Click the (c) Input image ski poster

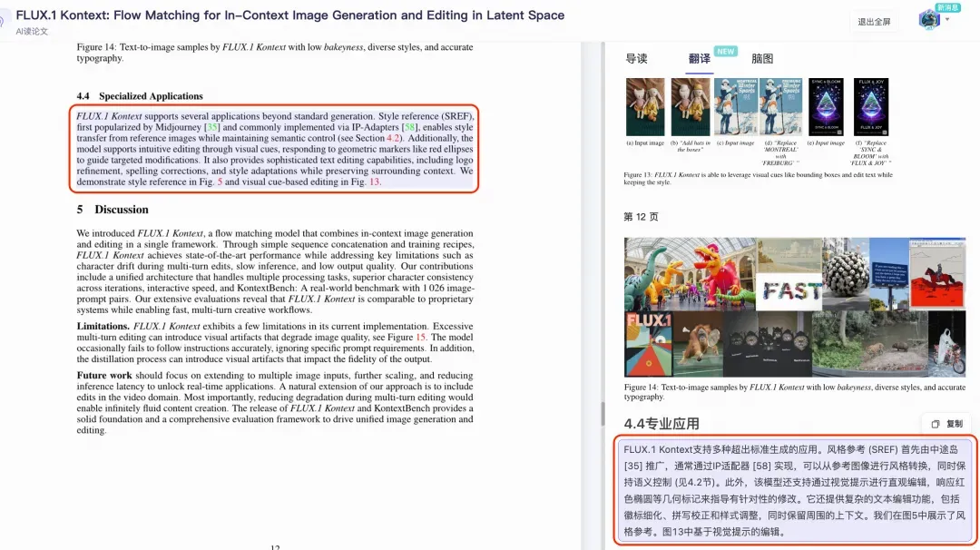[x=736, y=107]
